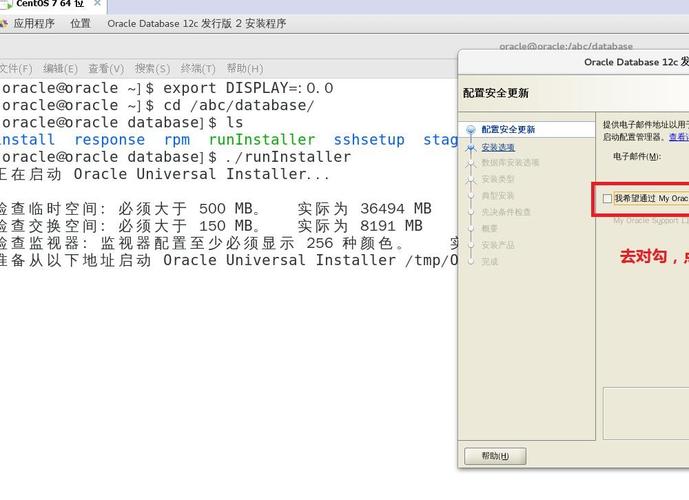Screen dimensions: 689x500
Task: Click the 数据库安装选项 step in the sidebar
Action: (510, 163)
